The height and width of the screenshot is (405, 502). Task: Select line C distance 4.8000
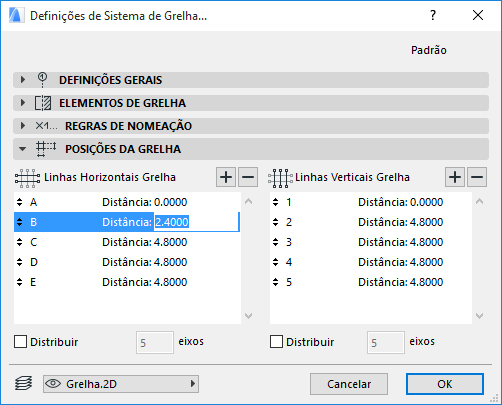coord(170,242)
